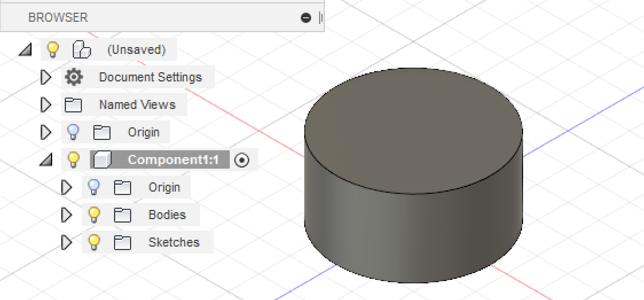Click the BROWSER panel title
Image resolution: width=644 pixels, height=300 pixels.
tap(58, 18)
